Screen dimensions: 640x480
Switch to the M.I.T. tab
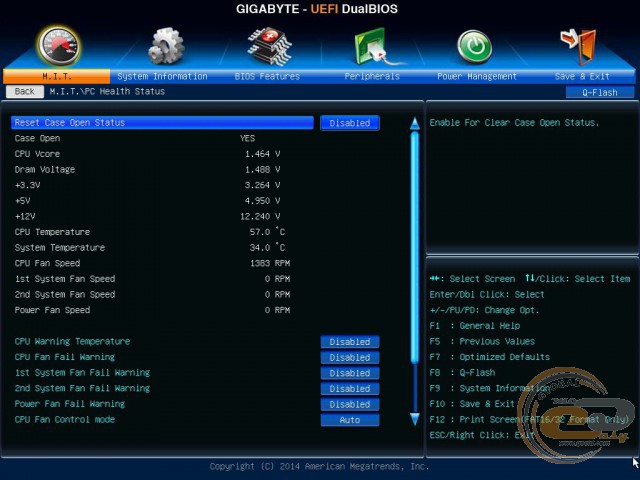(x=56, y=76)
